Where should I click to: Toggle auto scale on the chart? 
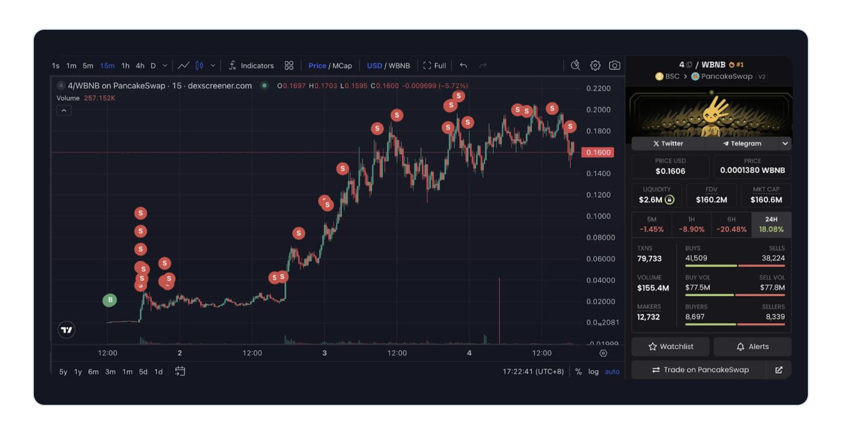tap(612, 372)
